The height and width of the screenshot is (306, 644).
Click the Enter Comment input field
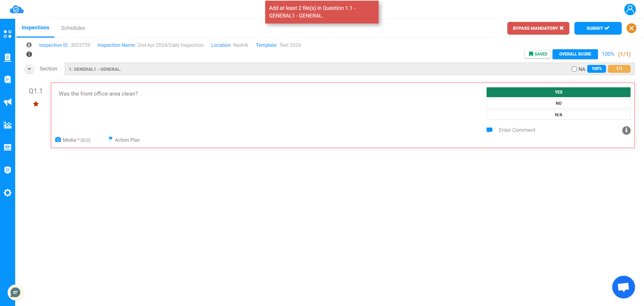point(557,130)
